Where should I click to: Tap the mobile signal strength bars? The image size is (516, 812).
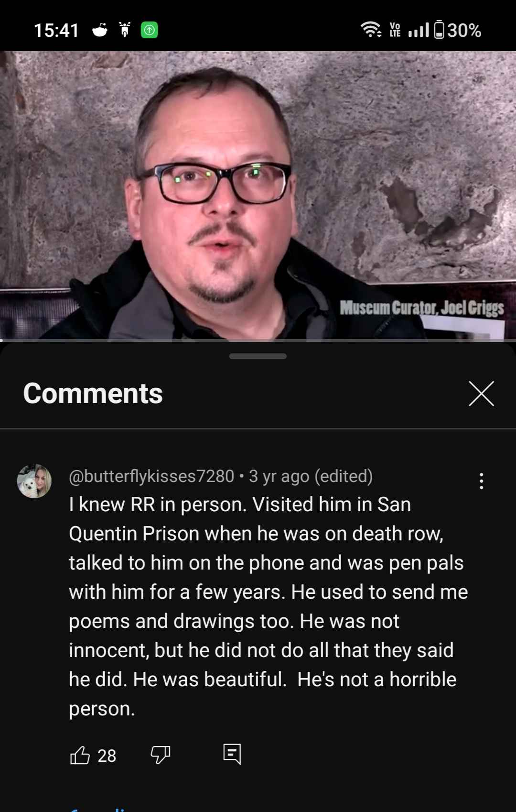[x=419, y=30]
